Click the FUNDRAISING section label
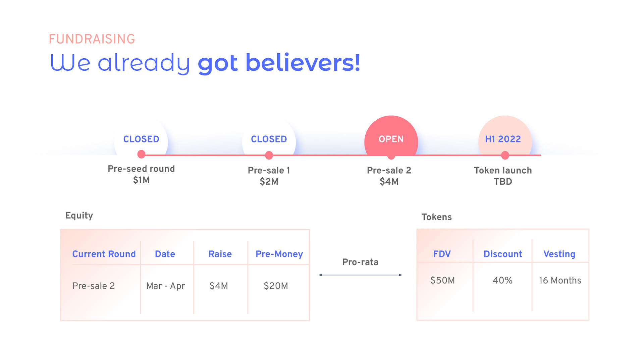Image resolution: width=644 pixels, height=362 pixels. (92, 39)
